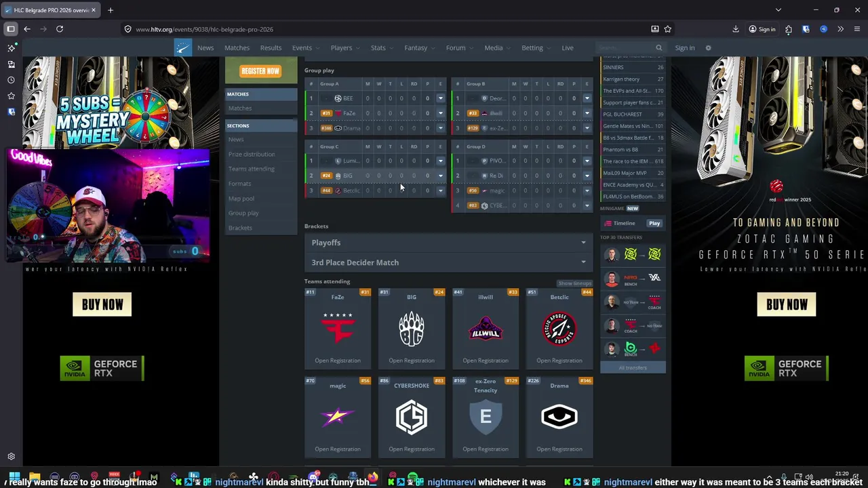Go to Teams attending section link

pyautogui.click(x=252, y=169)
